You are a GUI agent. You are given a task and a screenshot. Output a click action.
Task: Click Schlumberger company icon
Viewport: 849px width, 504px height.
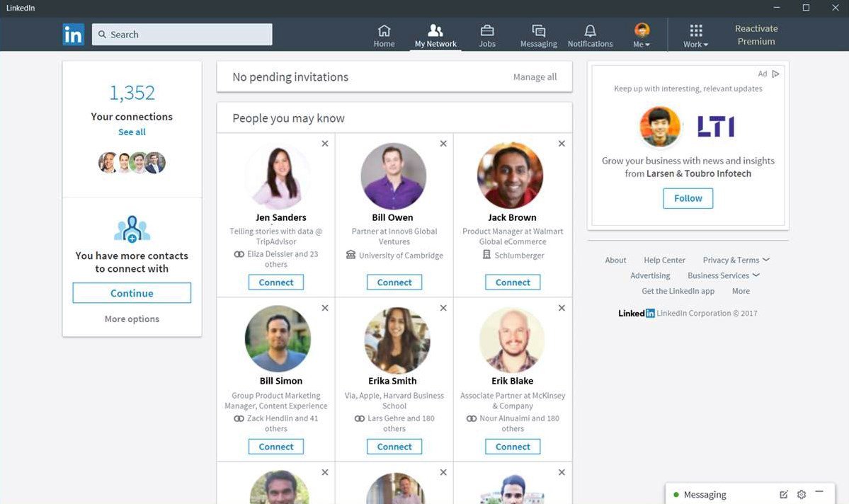coord(486,254)
